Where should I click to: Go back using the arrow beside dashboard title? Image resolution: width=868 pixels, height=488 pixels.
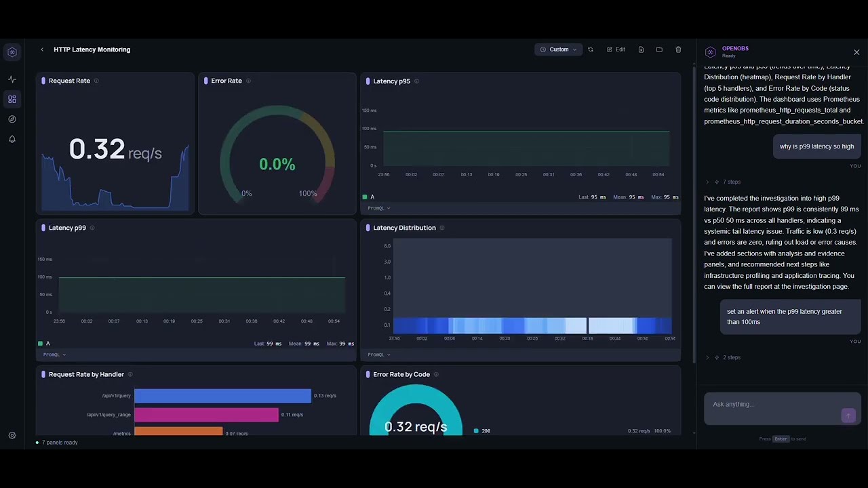(x=42, y=49)
